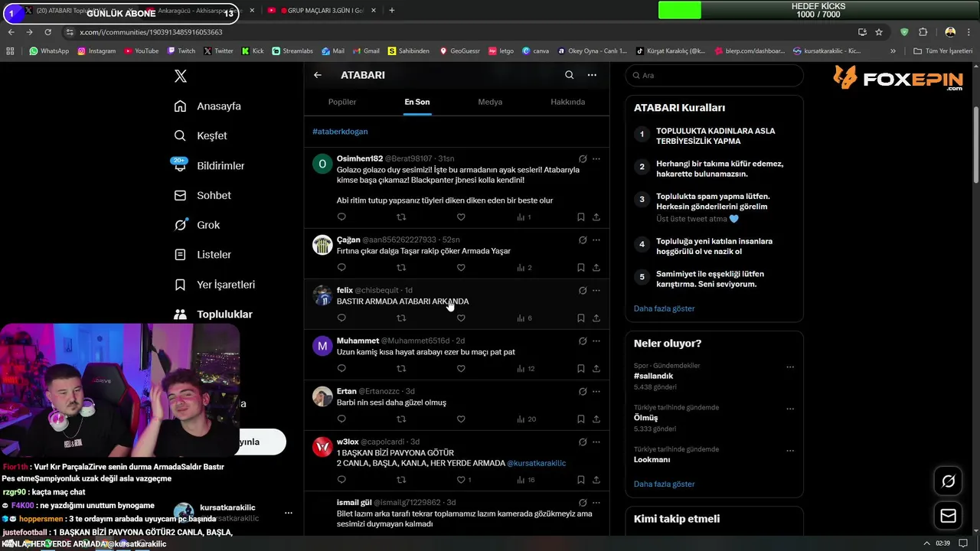Open the Lookmanı trending topic
The height and width of the screenshot is (551, 980).
tap(652, 459)
